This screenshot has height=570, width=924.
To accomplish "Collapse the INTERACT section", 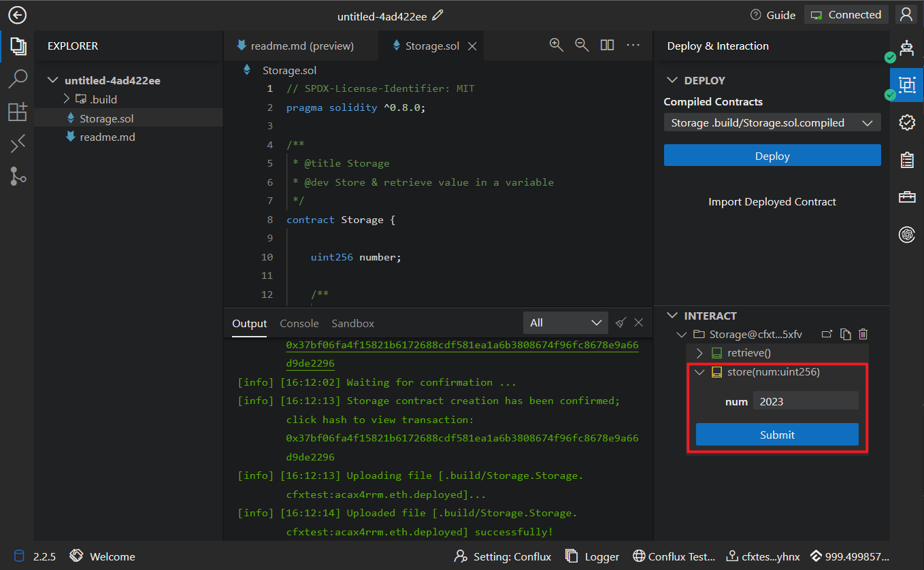I will 672,316.
